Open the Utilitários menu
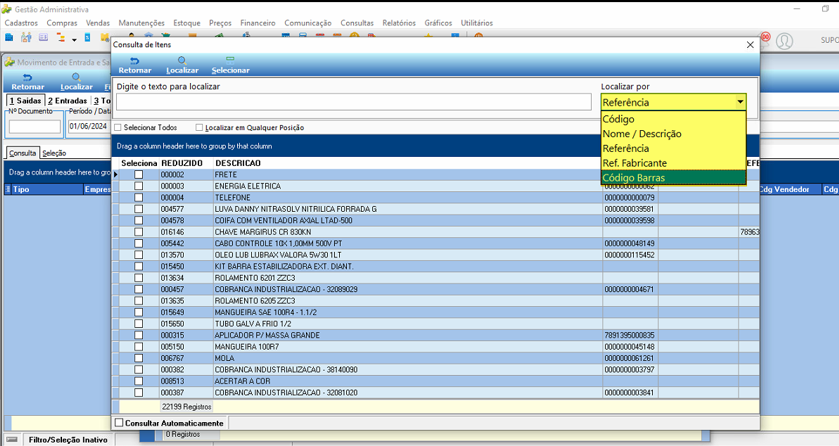839x446 pixels. click(477, 23)
